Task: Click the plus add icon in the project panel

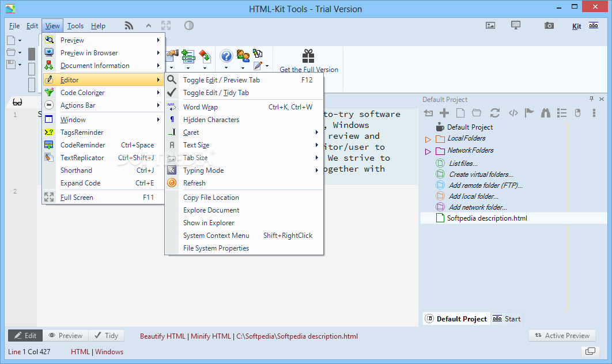Action: 444,113
